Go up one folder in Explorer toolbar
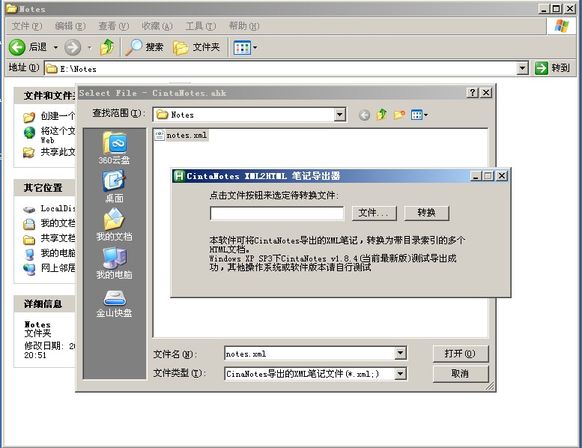Viewport: 582px width, 448px height. 107,47
